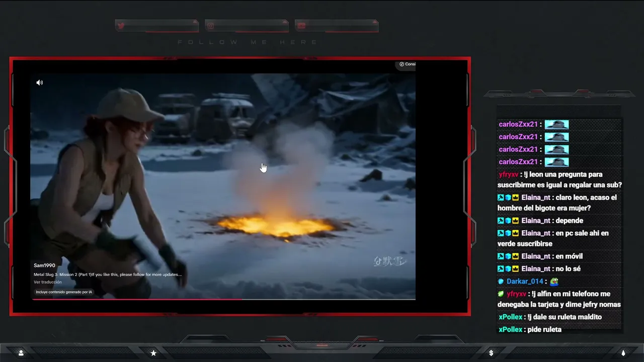Click the frog emote in Darkar_014's message

[554, 282]
